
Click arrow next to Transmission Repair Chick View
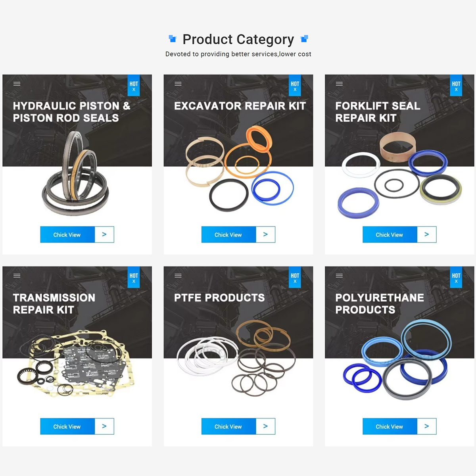(x=104, y=426)
